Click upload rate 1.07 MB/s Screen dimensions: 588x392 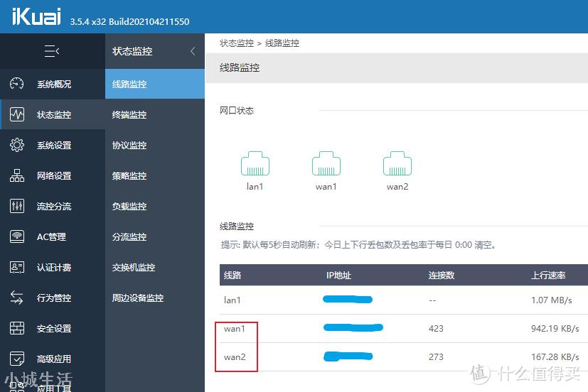coord(552,300)
